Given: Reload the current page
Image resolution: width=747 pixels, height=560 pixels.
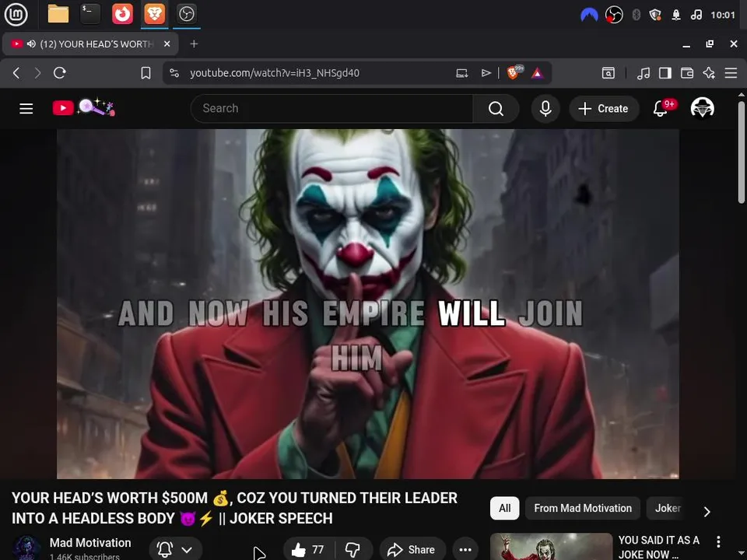Looking at the screenshot, I should coord(60,73).
